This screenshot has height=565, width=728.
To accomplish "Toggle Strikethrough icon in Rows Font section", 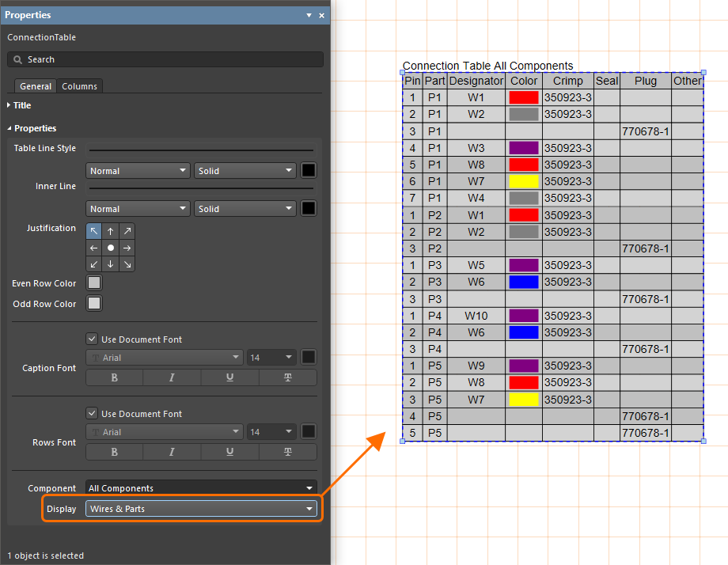I will [287, 452].
